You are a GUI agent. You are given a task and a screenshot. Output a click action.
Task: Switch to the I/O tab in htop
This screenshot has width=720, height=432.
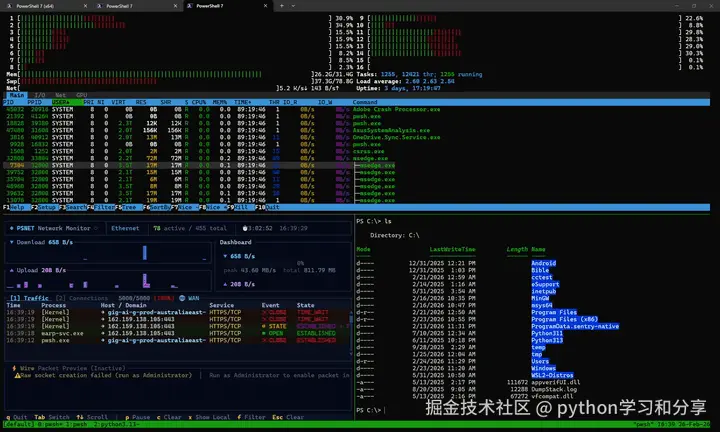point(40,95)
